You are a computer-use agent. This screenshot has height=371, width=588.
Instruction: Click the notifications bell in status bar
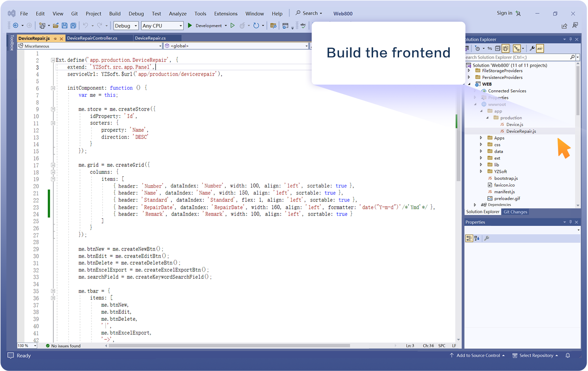[x=568, y=355]
